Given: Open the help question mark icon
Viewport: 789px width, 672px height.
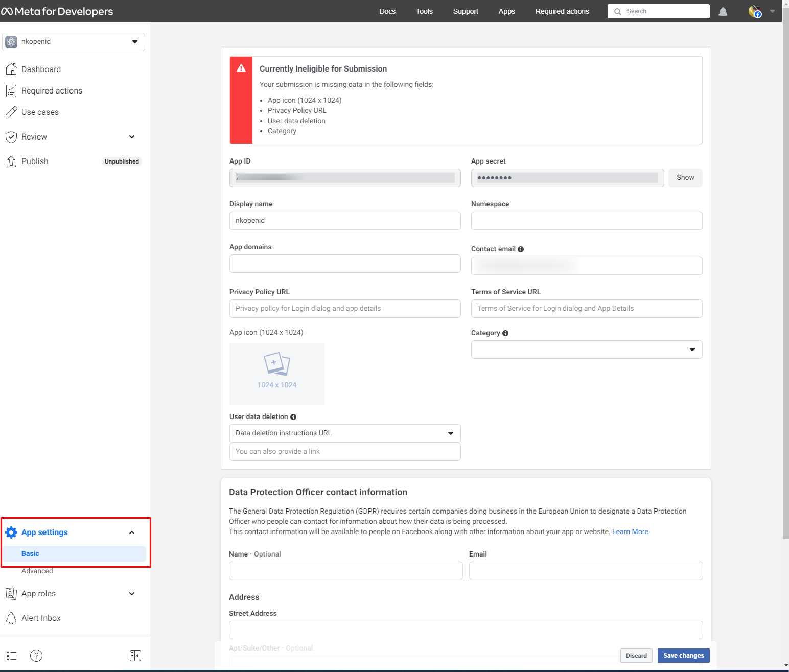Looking at the screenshot, I should pyautogui.click(x=36, y=656).
